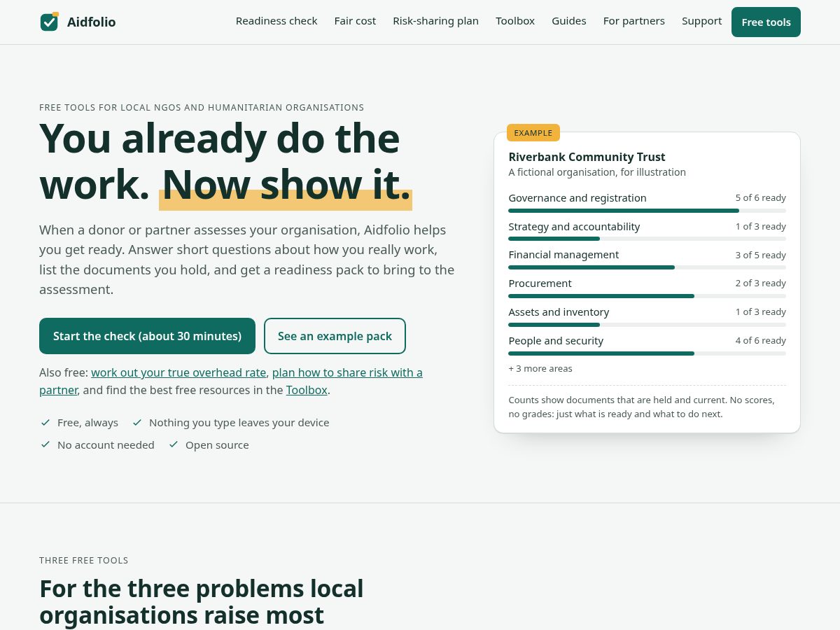
Task: Click 'Governance and registration' label
Action: click(x=577, y=198)
